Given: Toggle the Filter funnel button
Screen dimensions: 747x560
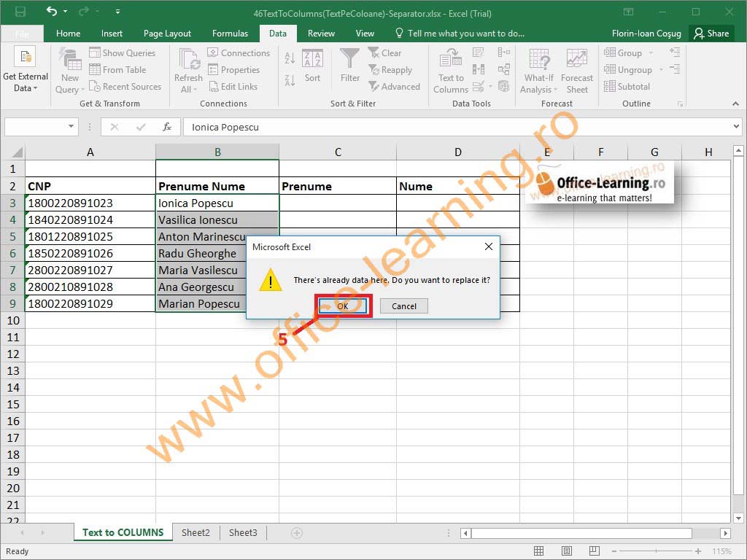Looking at the screenshot, I should pos(349,66).
